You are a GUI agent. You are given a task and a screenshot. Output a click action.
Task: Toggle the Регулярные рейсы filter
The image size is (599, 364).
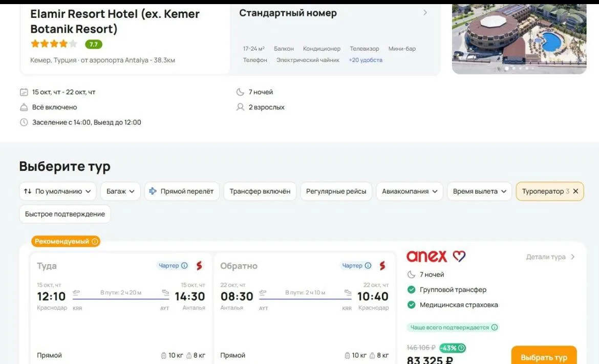click(x=336, y=191)
